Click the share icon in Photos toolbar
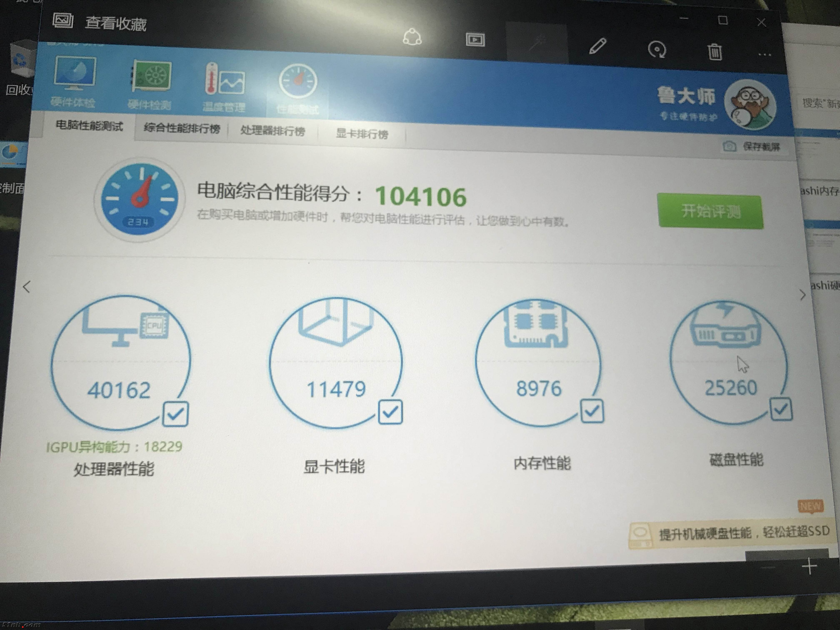This screenshot has height=630, width=840. point(412,37)
